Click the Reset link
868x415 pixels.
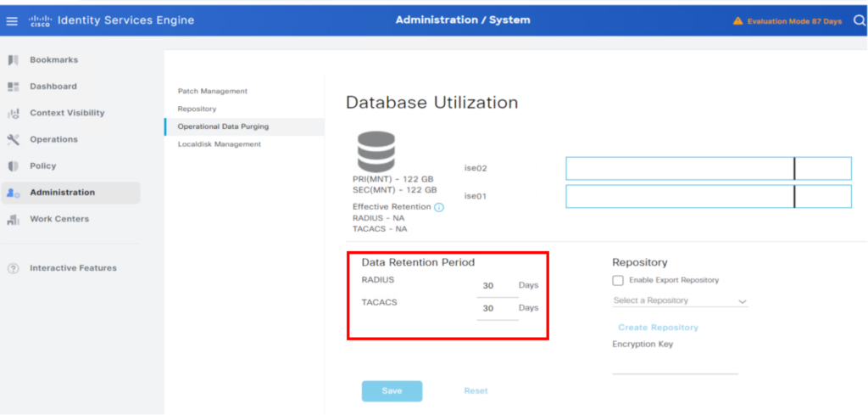(x=476, y=390)
